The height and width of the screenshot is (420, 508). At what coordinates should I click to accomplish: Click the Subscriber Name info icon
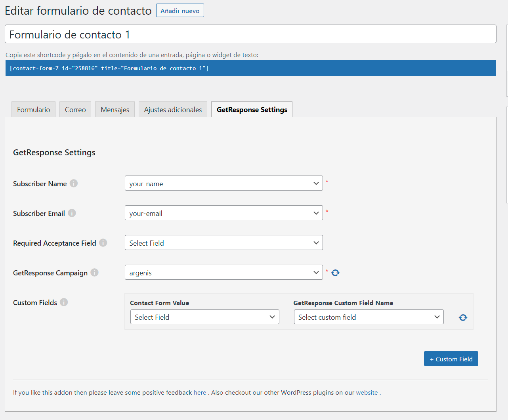coord(74,183)
